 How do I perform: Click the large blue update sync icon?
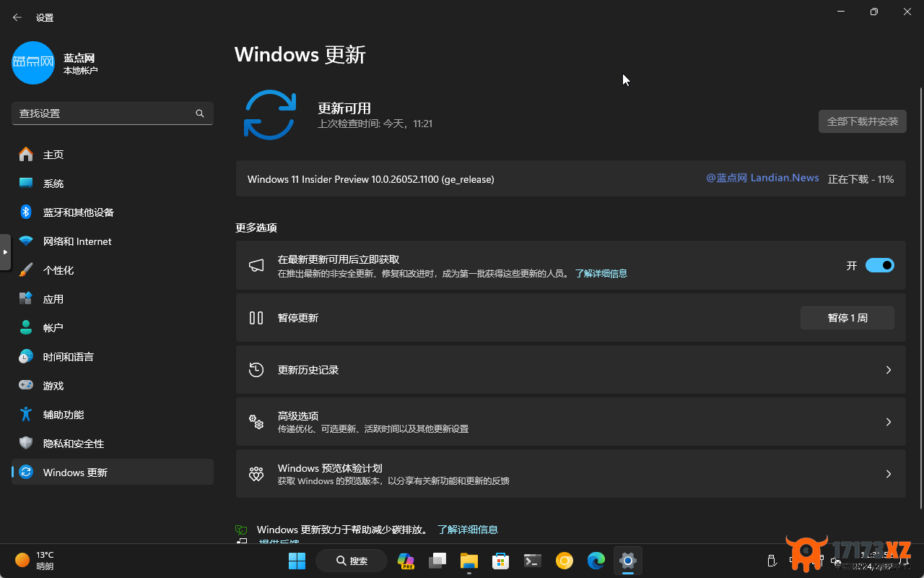[x=270, y=115]
